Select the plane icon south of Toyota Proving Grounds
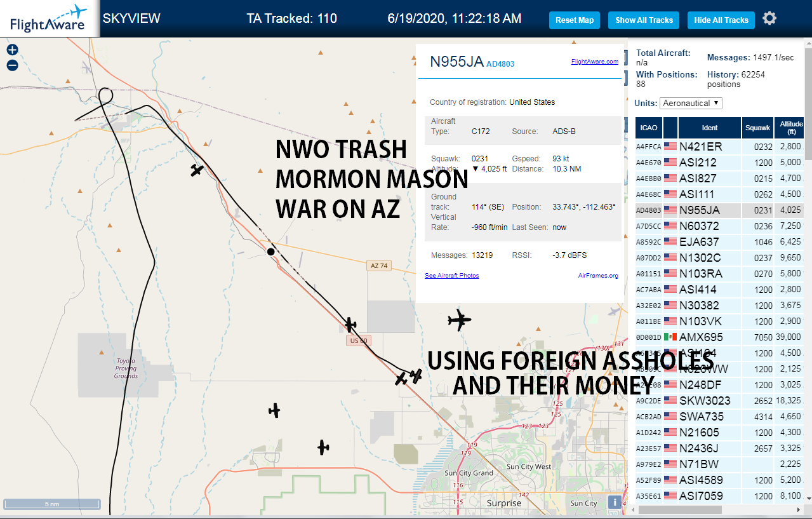Screen dimensions: 812x519 pyautogui.click(x=274, y=410)
